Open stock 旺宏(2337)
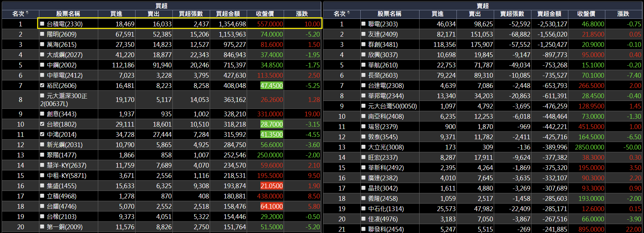The image size is (644, 233). (383, 157)
